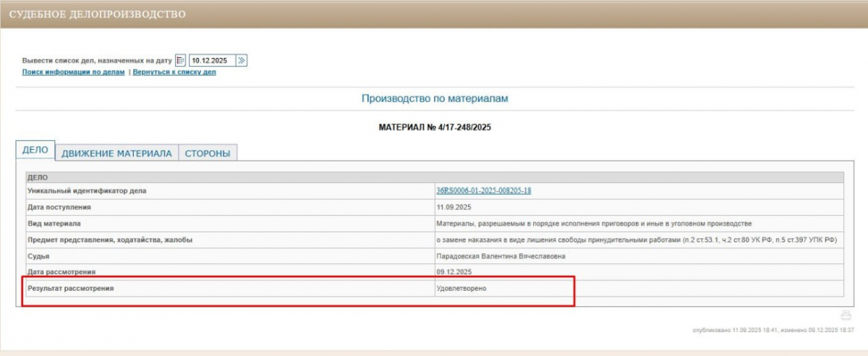Click the published/modified timestamp text
Image resolution: width=868 pixels, height=356 pixels.
773,330
